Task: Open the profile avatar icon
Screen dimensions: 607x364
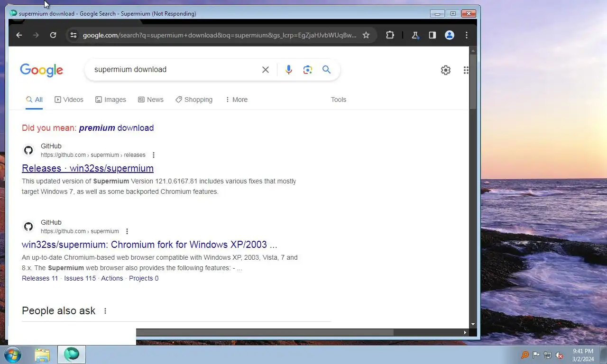Action: pos(450,35)
